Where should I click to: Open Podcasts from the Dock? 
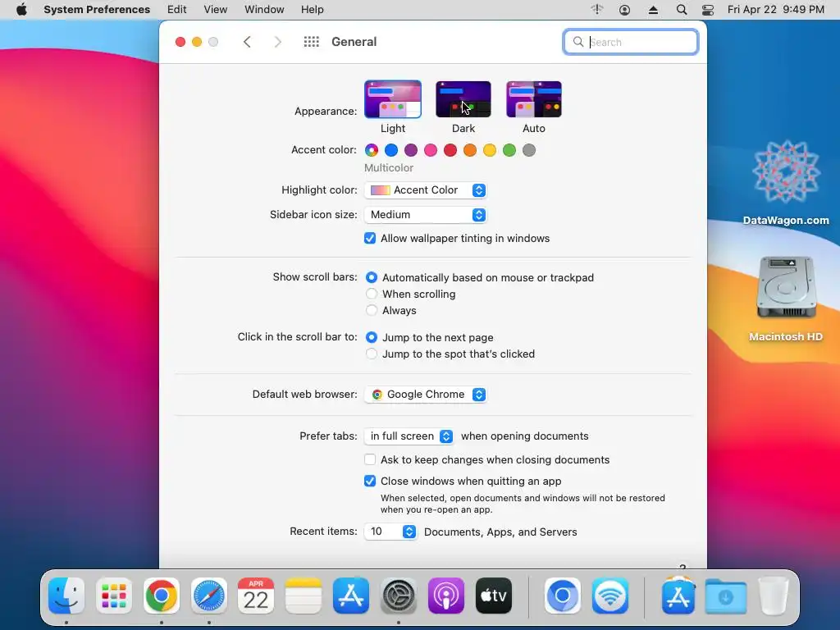[445, 596]
